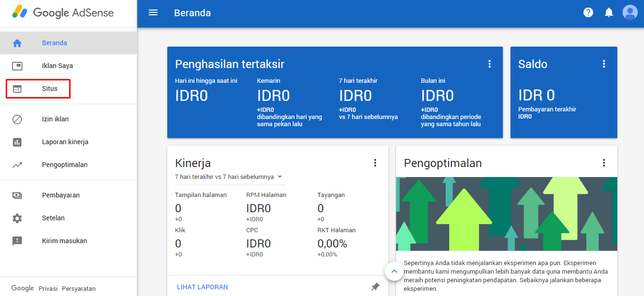Click the Pengoptimalan trend arrow icon
Screen dimensions: 644x296
[17, 165]
